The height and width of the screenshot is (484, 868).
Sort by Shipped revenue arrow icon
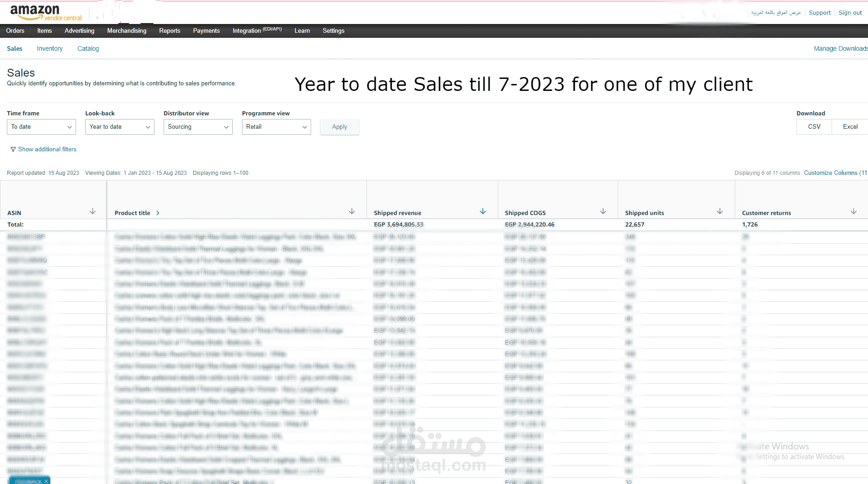[x=483, y=211]
